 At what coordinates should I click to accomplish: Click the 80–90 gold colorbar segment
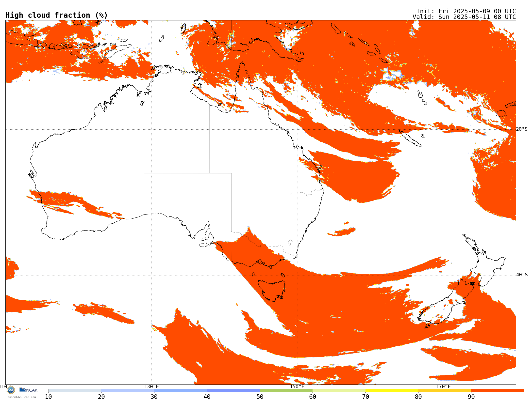point(445,391)
